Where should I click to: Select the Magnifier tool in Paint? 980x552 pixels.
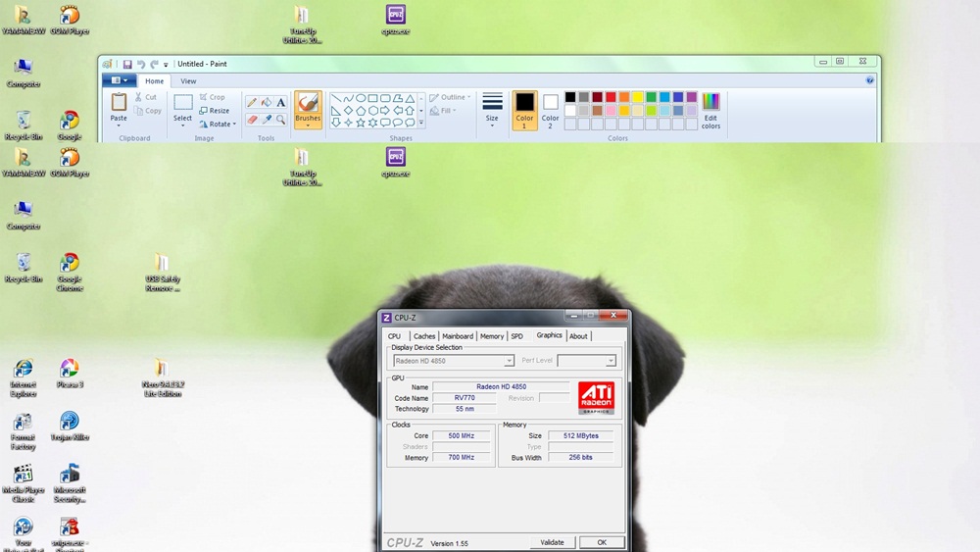point(281,120)
